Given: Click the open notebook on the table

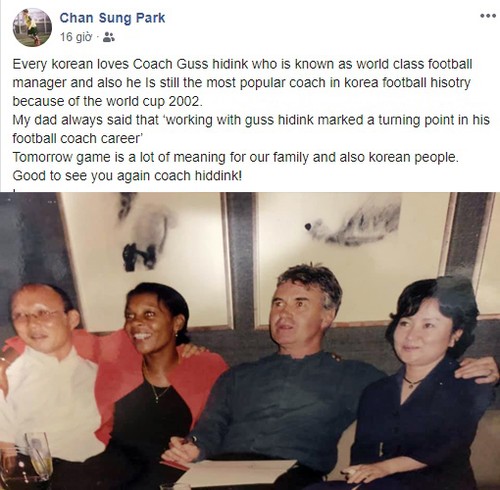Looking at the screenshot, I should pyautogui.click(x=235, y=475).
